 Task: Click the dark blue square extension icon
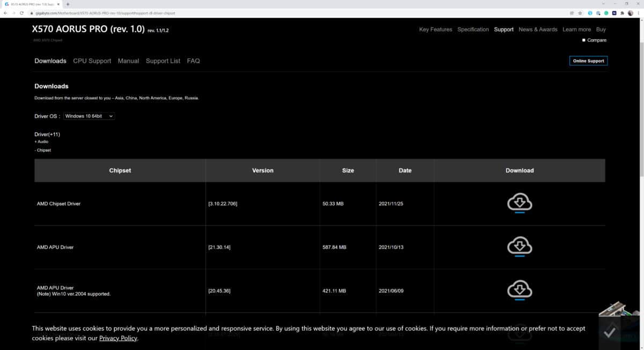coord(614,13)
